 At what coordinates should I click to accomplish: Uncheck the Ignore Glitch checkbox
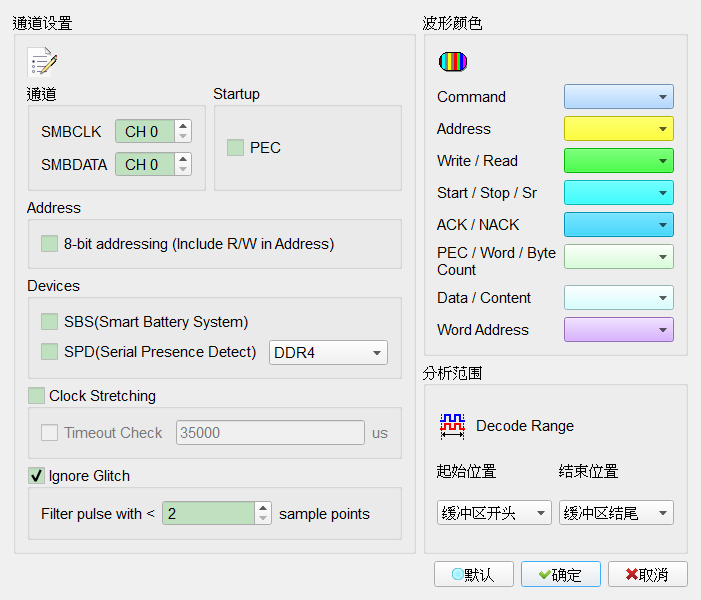(x=36, y=476)
